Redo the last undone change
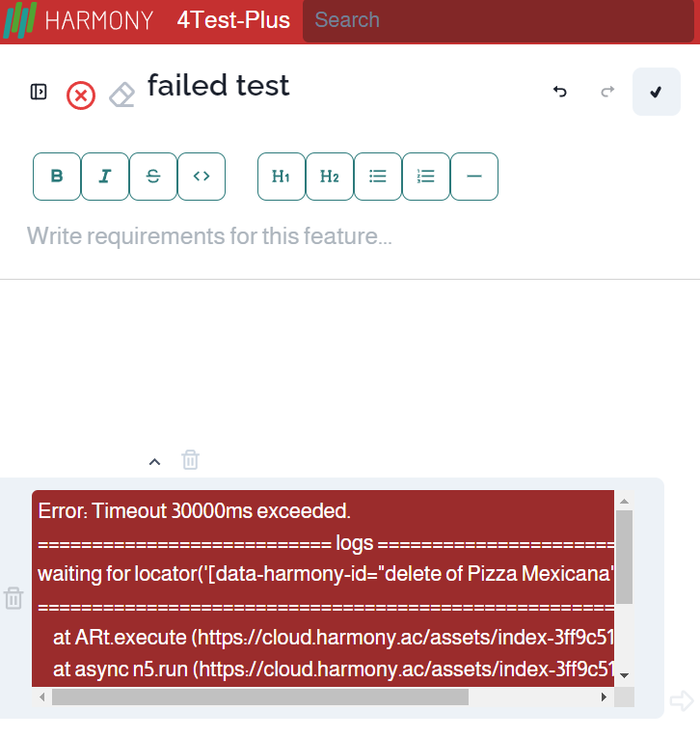 (607, 92)
